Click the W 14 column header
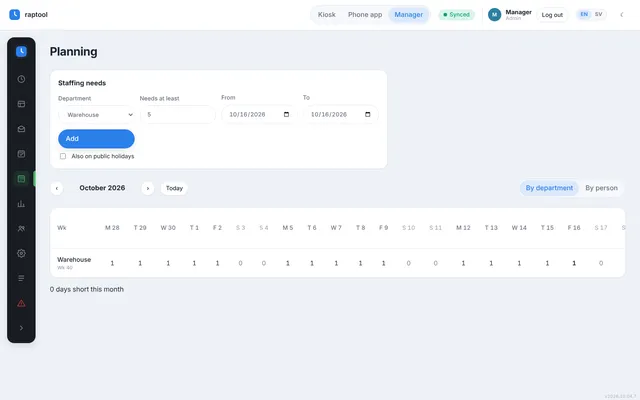The image size is (640, 400). point(519,228)
